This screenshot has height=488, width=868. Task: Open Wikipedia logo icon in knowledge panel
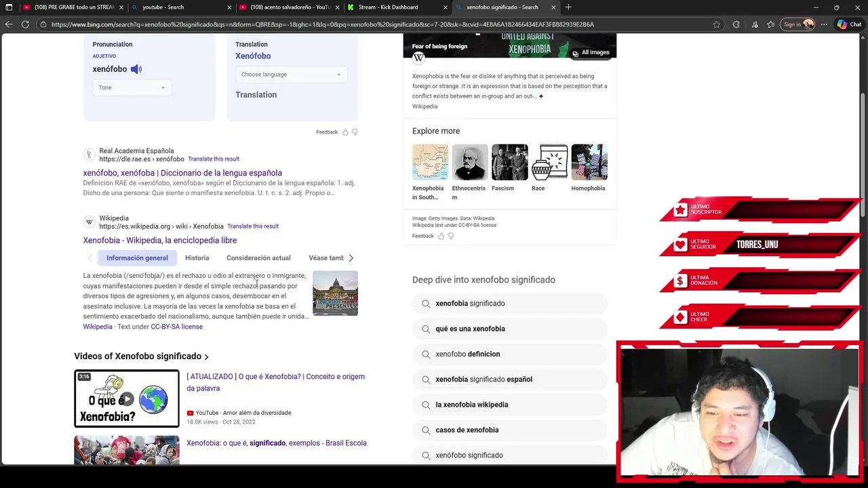[418, 58]
